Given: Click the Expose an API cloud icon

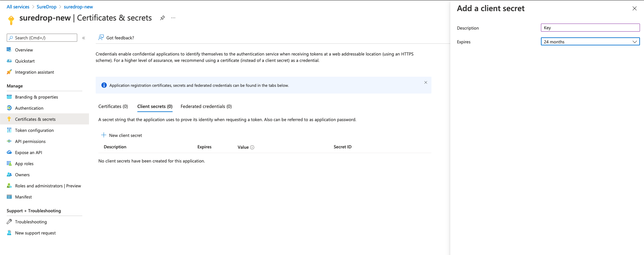Looking at the screenshot, I should tap(9, 152).
